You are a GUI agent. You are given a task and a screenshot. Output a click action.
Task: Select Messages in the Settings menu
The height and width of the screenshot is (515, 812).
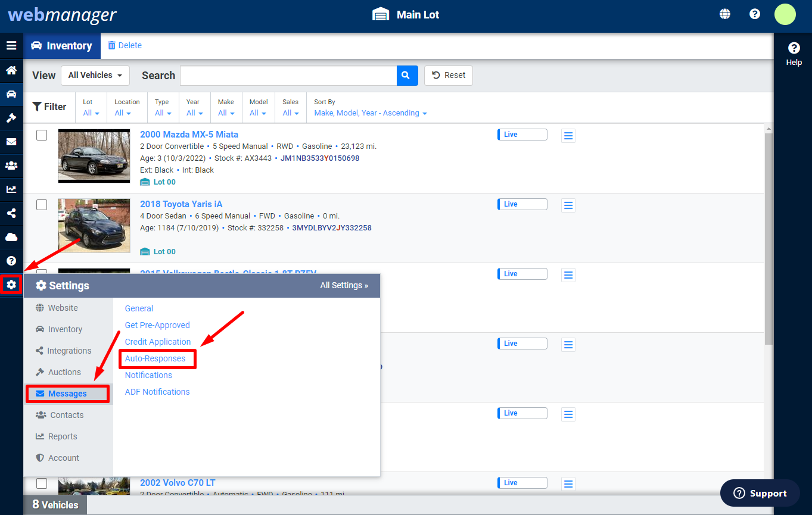(67, 394)
